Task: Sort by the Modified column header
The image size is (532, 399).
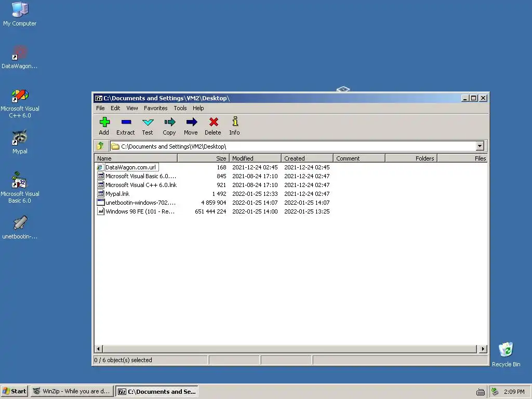Action: [256, 158]
